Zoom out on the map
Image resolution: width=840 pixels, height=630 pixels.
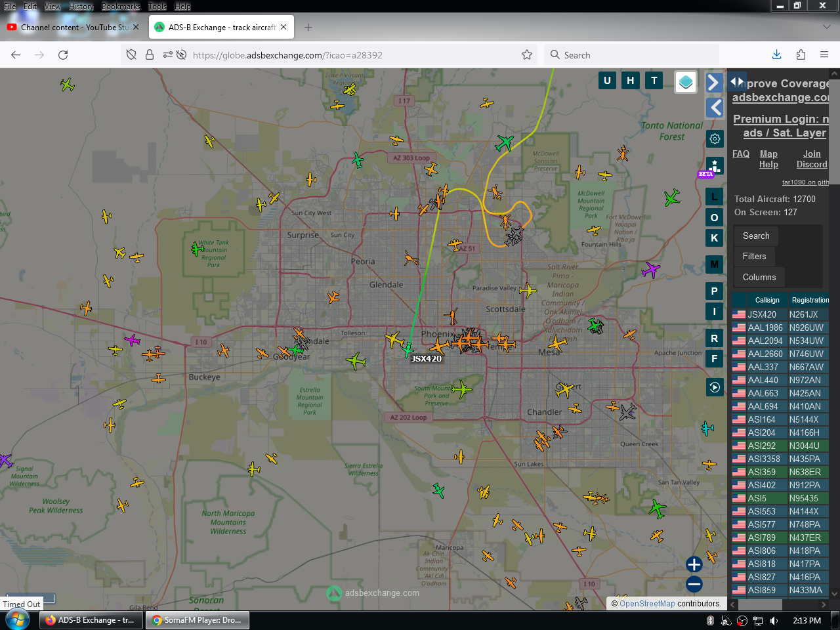694,584
